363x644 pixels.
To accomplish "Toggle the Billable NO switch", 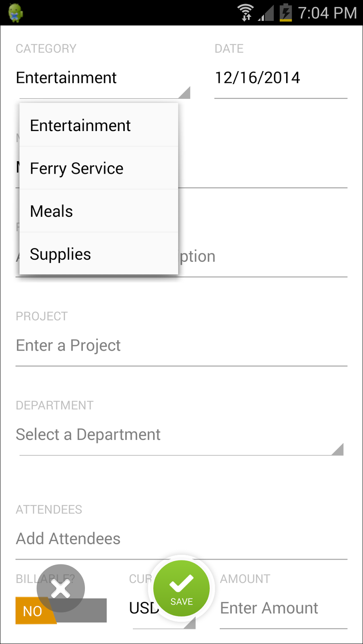I will tap(61, 611).
